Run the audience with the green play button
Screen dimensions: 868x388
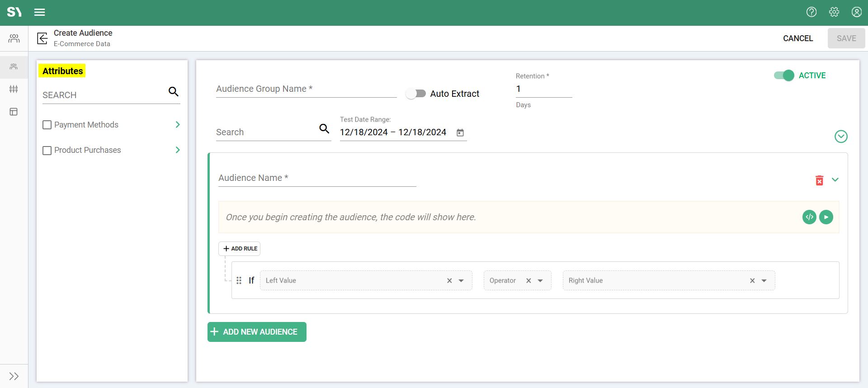(826, 217)
